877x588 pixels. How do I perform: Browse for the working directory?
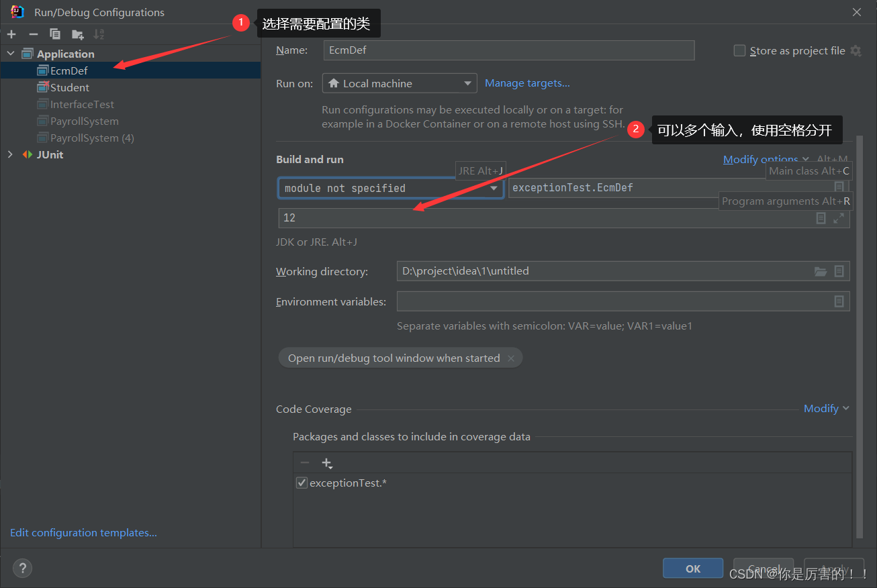[821, 271]
